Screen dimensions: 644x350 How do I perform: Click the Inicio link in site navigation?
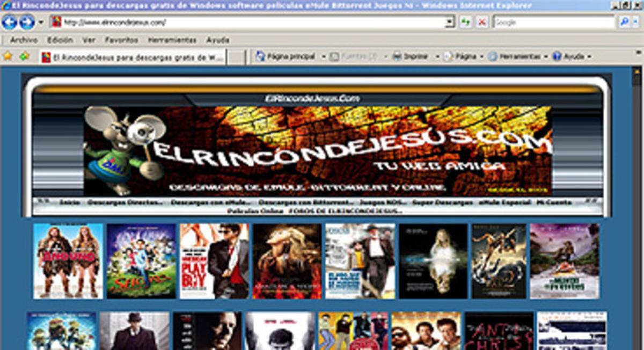[x=70, y=203]
